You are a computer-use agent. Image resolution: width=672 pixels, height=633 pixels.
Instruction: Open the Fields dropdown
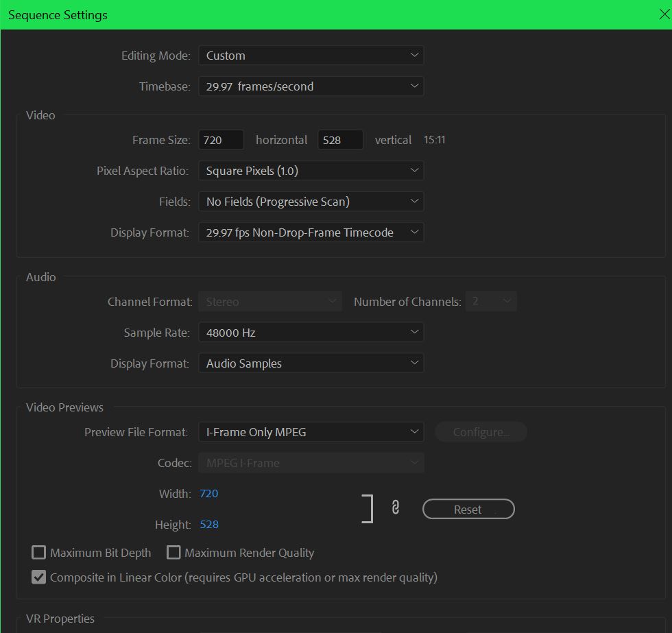311,202
